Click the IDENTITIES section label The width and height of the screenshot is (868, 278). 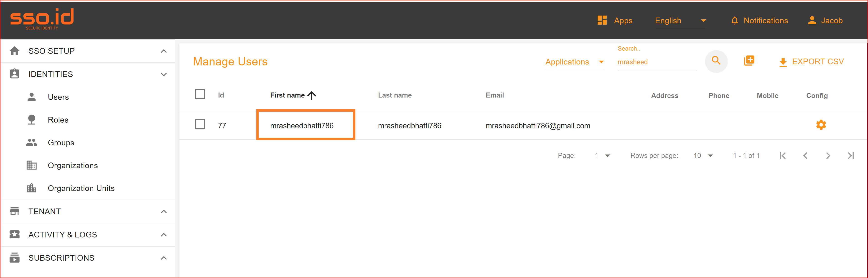pos(51,74)
